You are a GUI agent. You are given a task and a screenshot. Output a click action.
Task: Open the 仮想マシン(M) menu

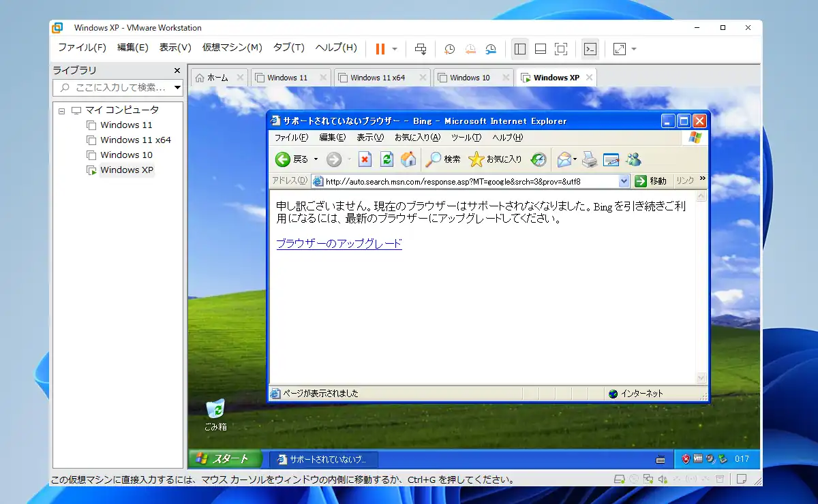pos(232,48)
